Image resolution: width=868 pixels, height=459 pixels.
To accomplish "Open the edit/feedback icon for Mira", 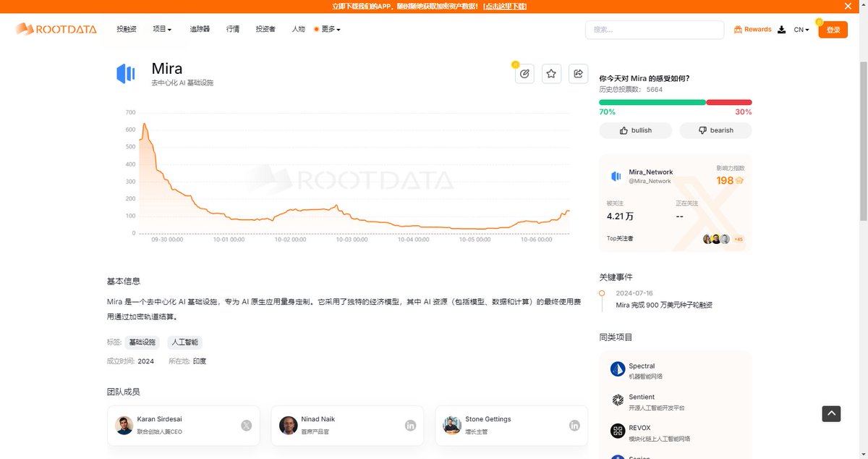I will pyautogui.click(x=524, y=73).
